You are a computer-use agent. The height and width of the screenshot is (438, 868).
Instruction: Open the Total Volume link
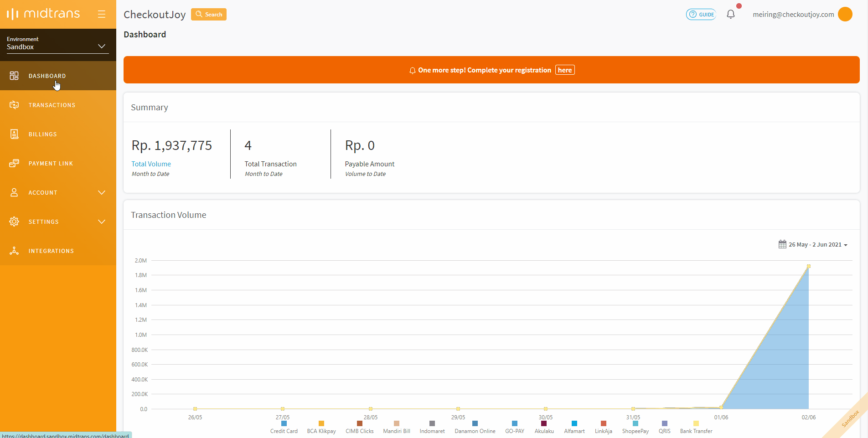(151, 164)
